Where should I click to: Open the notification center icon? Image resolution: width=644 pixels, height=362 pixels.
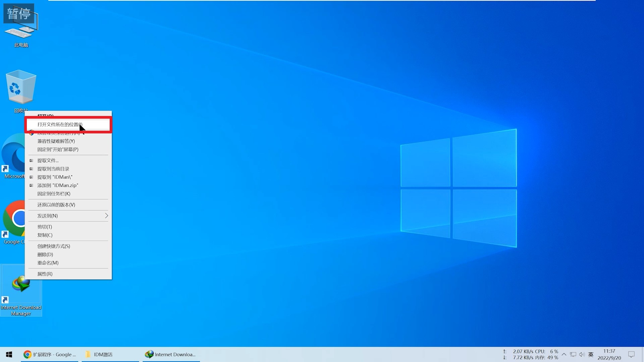point(631,354)
